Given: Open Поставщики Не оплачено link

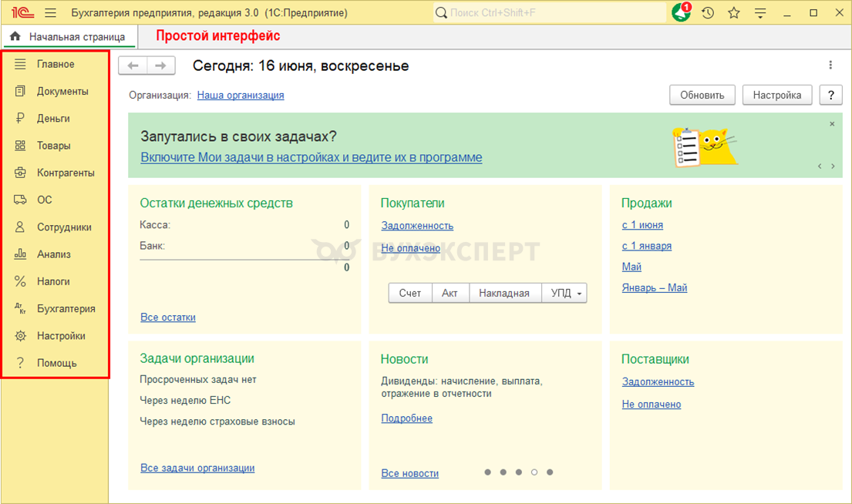Looking at the screenshot, I should click(651, 404).
